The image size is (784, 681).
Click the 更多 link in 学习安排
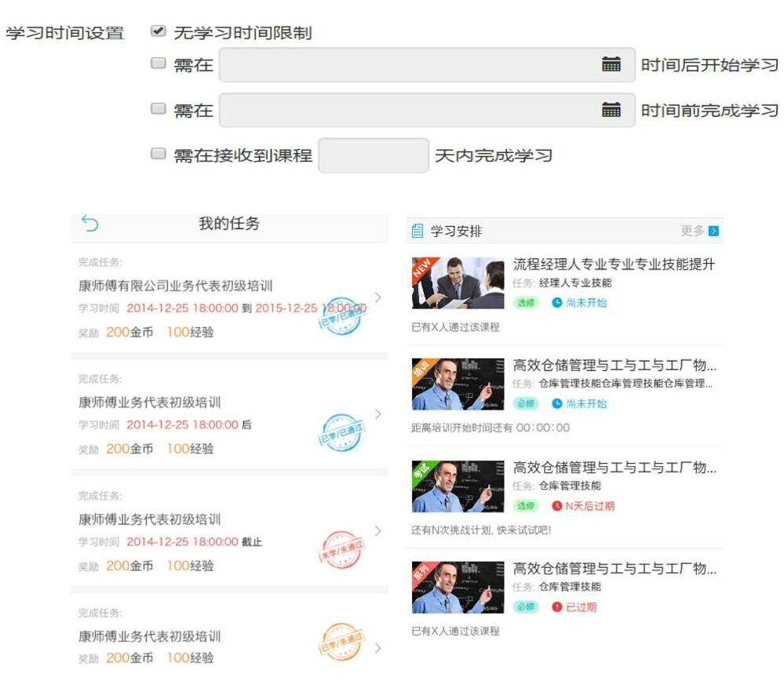point(692,231)
